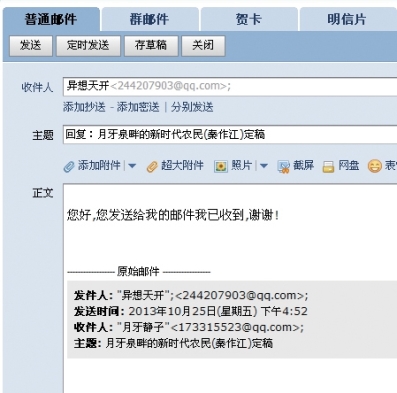The height and width of the screenshot is (393, 397).
Task: Focus the 主题 subject input field
Action: [x=230, y=134]
